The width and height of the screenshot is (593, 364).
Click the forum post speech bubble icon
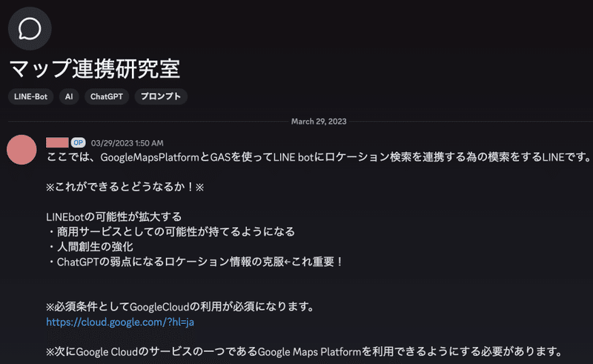pos(30,29)
